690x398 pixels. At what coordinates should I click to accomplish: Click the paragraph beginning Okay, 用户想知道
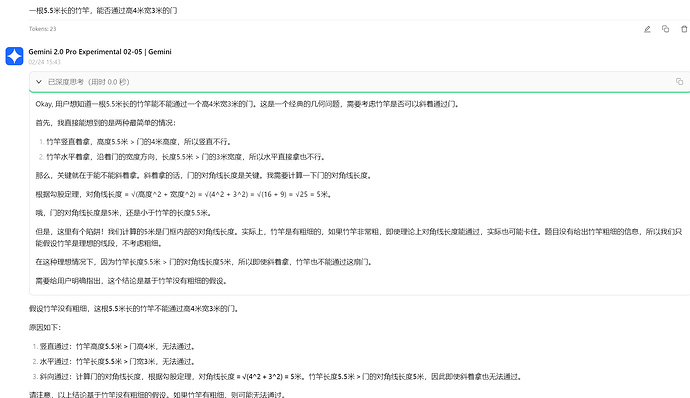248,104
